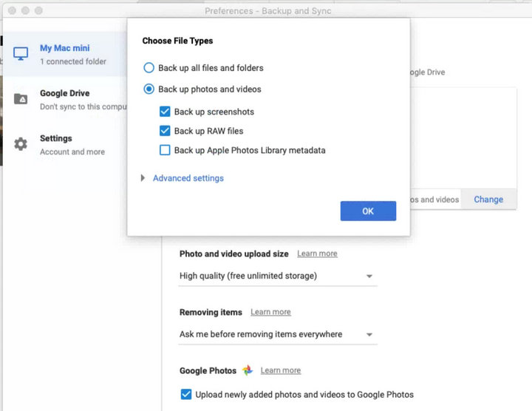Click the Change button
The height and width of the screenshot is (411, 532).
(x=488, y=200)
